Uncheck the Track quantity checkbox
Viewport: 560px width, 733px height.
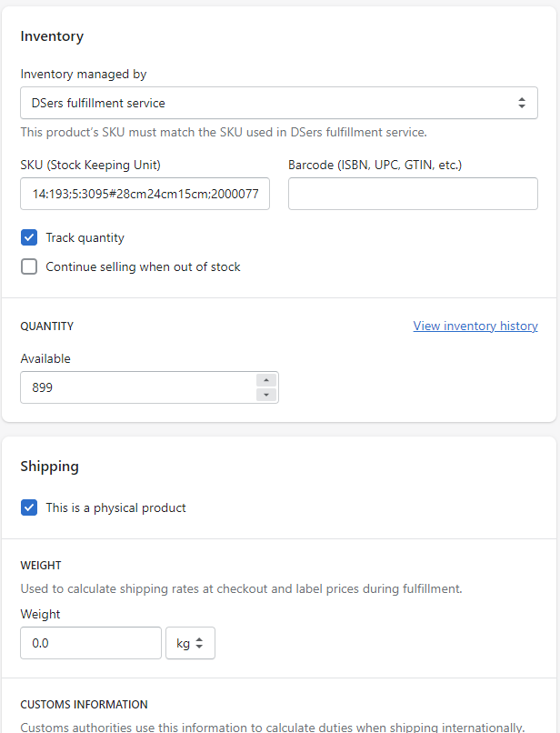[29, 237]
